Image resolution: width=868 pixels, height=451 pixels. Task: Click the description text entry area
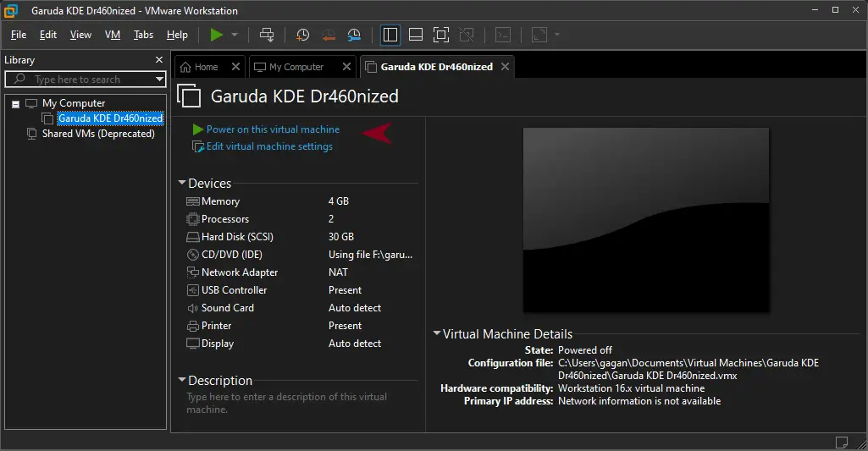click(287, 404)
